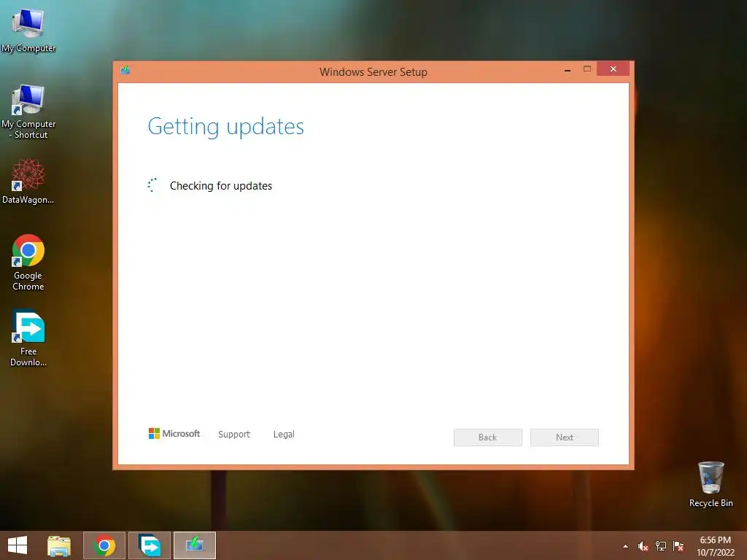Screen dimensions: 747x560
Task: Close the Windows Server Setup window
Action: (613, 69)
